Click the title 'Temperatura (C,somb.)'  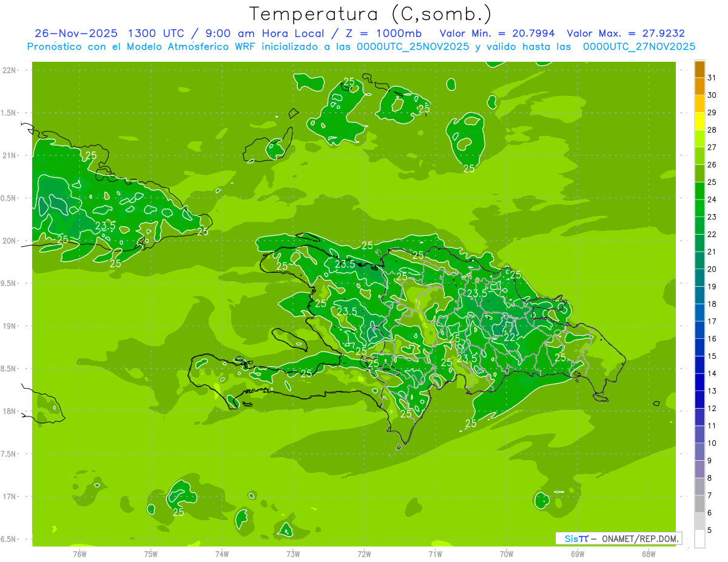(370, 14)
